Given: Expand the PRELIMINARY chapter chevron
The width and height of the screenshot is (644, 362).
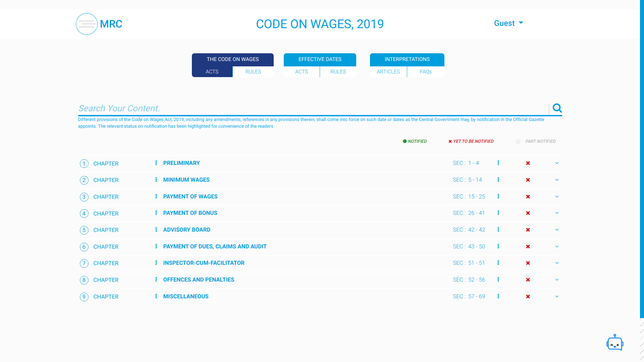Looking at the screenshot, I should (x=557, y=163).
